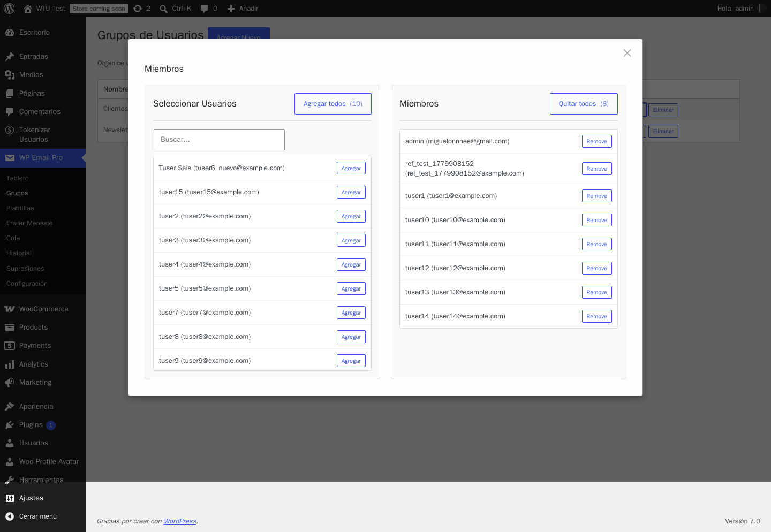
Task: Collapse sidebar with Cerrar menú icon
Action: click(x=10, y=516)
